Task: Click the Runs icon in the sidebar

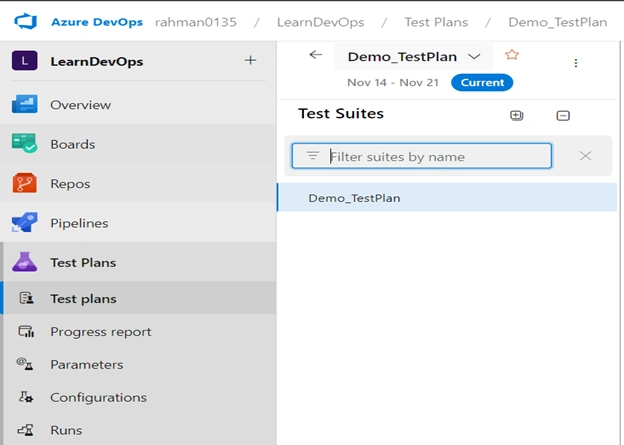Action: point(25,430)
